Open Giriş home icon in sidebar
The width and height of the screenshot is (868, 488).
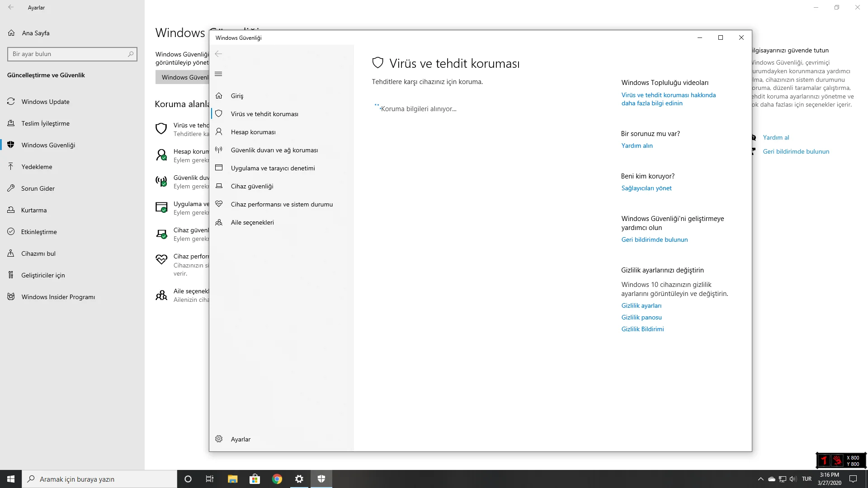tap(219, 96)
